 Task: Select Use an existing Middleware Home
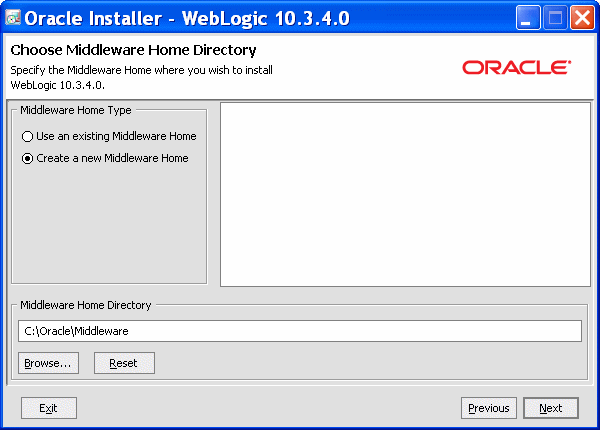(x=109, y=136)
